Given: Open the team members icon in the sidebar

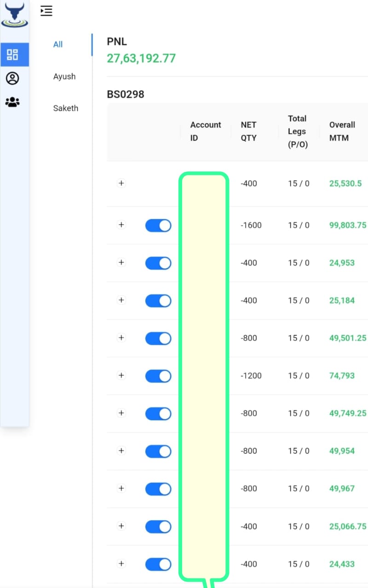Looking at the screenshot, I should tap(12, 102).
